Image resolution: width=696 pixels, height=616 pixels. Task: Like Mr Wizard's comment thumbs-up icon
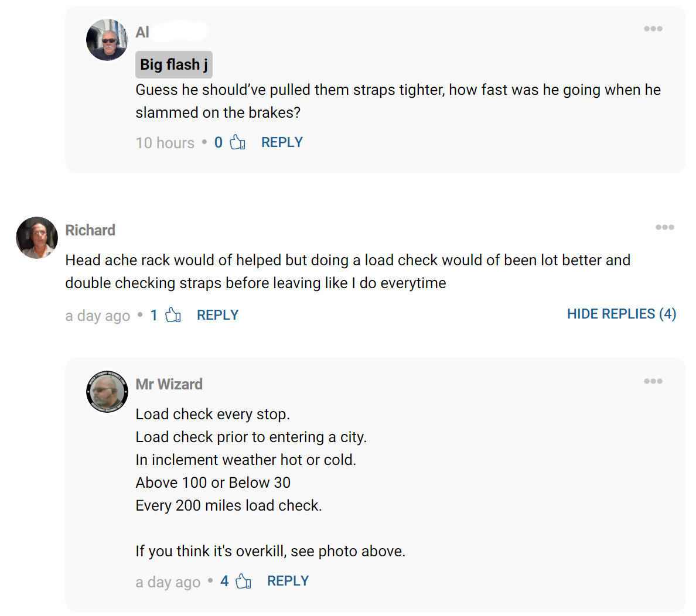(243, 581)
